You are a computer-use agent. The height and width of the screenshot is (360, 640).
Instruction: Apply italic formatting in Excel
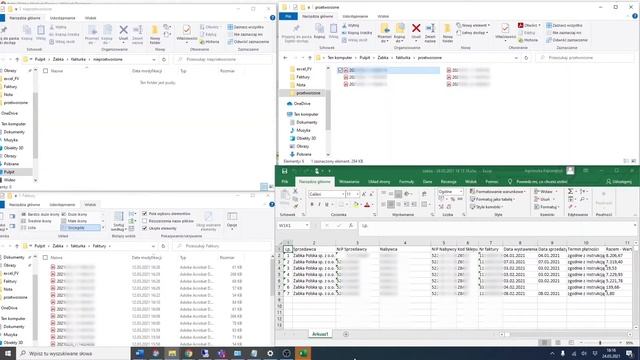click(319, 204)
